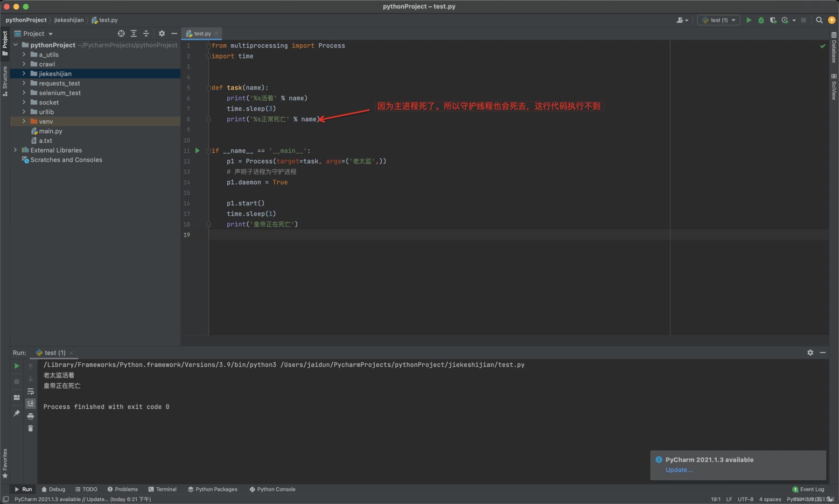The width and height of the screenshot is (839, 504).
Task: Print run output using printer icon
Action: (x=30, y=416)
